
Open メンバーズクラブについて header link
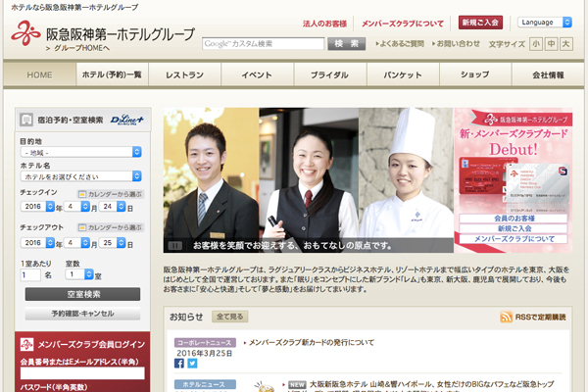403,24
